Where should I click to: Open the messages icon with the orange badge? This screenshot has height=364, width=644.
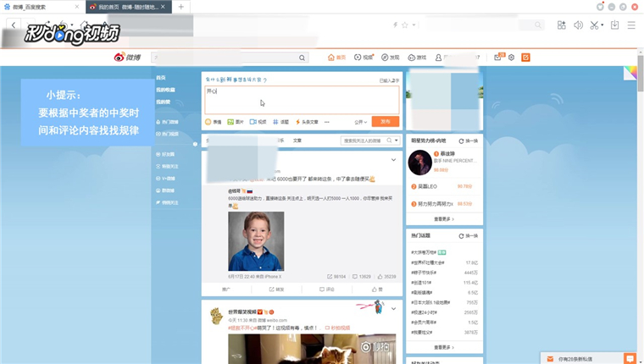(x=498, y=57)
